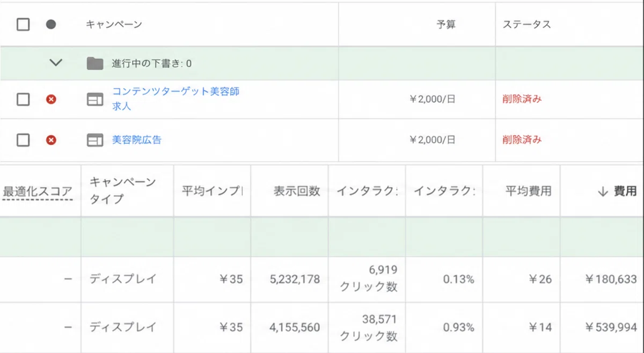This screenshot has width=644, height=353.
Task: Click the ¥2,000/日 budget of 美容院広告
Action: click(x=433, y=140)
